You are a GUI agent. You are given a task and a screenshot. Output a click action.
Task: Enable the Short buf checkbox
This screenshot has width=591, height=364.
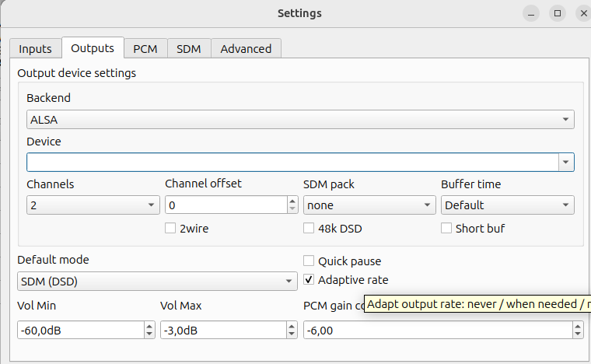point(446,229)
